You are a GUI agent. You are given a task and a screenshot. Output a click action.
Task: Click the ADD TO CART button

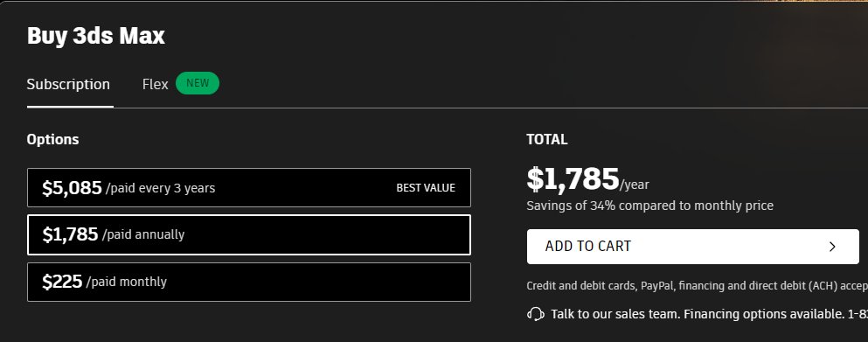pos(693,247)
